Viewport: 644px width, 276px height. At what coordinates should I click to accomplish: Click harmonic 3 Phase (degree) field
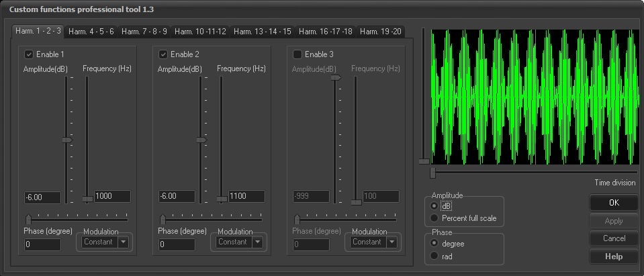click(x=311, y=245)
